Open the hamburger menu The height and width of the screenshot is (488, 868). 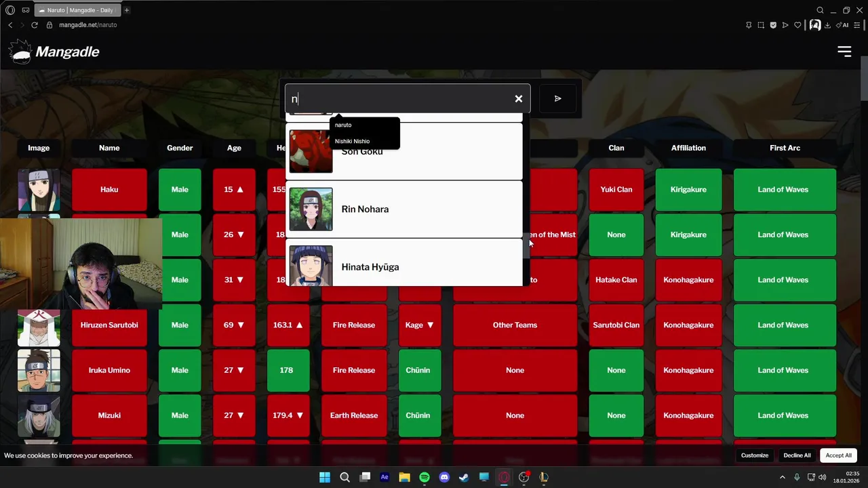[844, 52]
